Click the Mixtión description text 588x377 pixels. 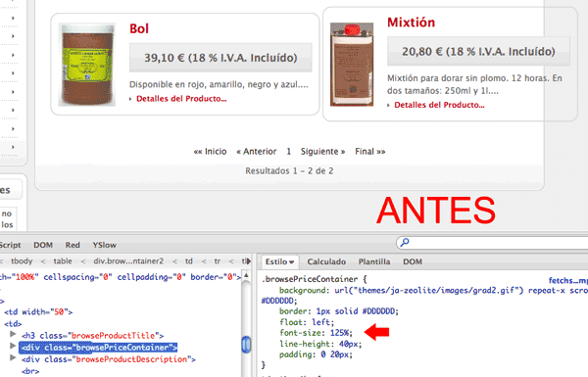point(474,84)
